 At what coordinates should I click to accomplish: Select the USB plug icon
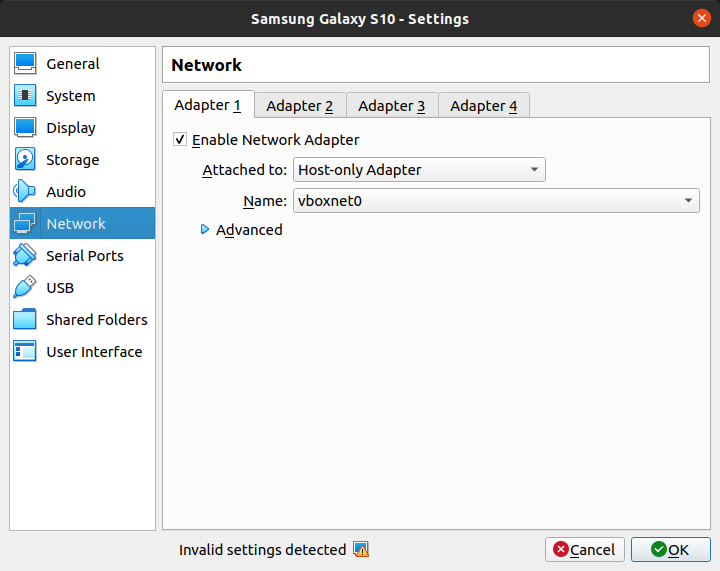25,287
